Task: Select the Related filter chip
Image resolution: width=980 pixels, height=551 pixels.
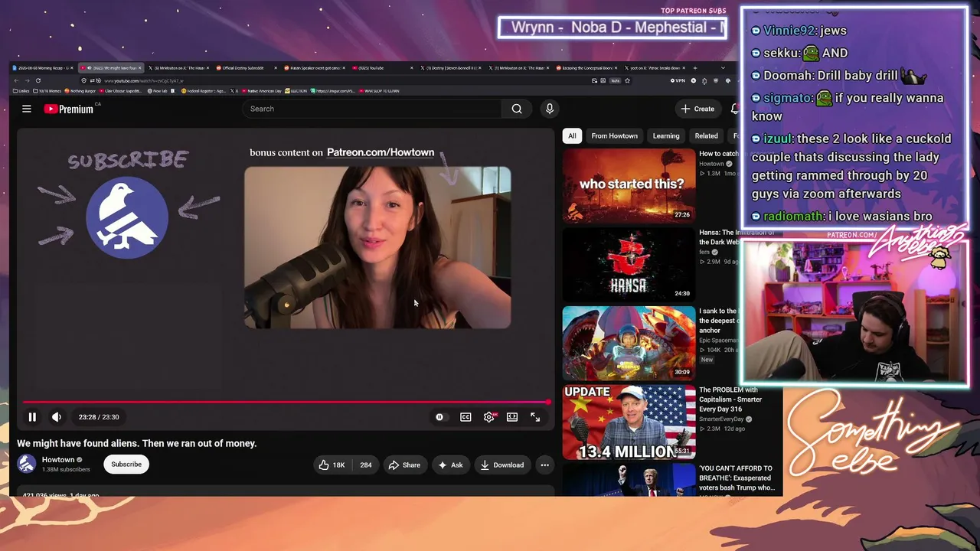Action: (706, 136)
